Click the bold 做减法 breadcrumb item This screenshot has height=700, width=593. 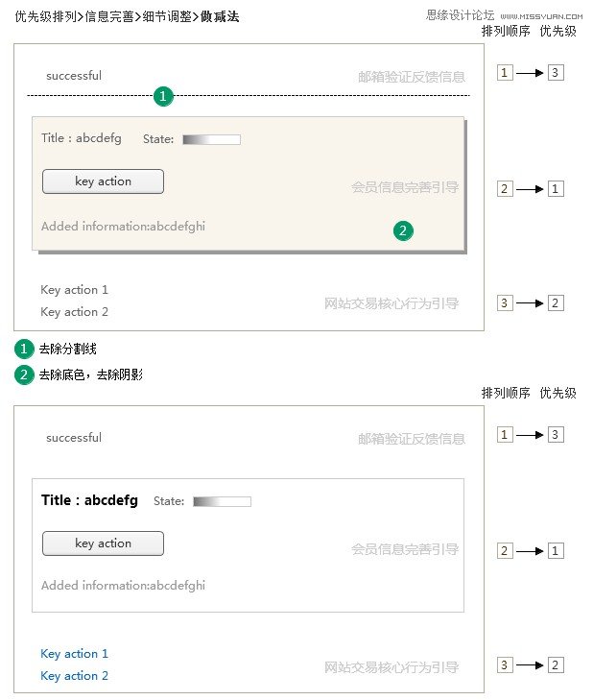[x=220, y=16]
